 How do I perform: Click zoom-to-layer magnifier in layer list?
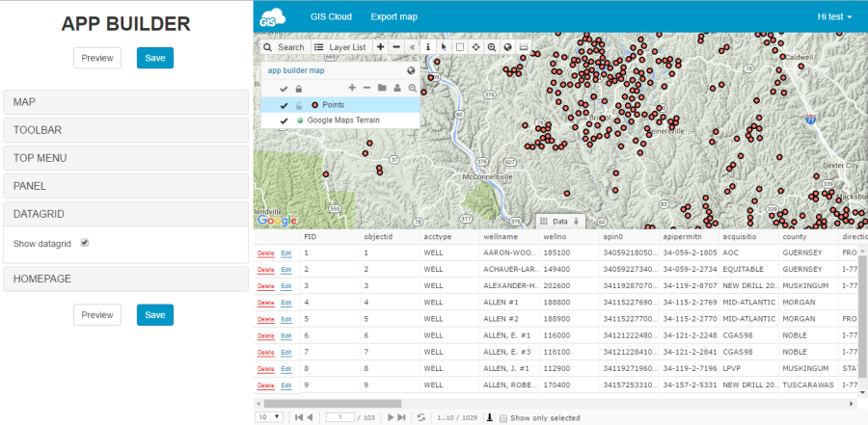point(413,88)
